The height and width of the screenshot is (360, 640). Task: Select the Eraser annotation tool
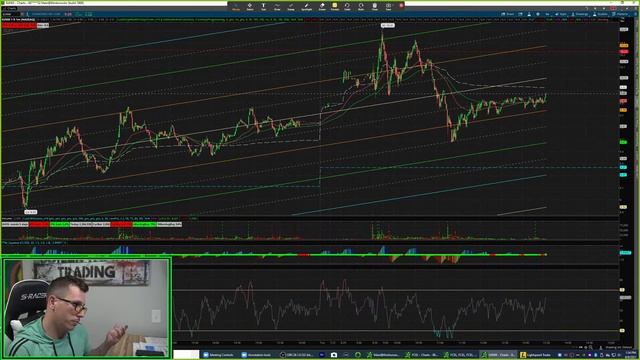(x=322, y=6)
